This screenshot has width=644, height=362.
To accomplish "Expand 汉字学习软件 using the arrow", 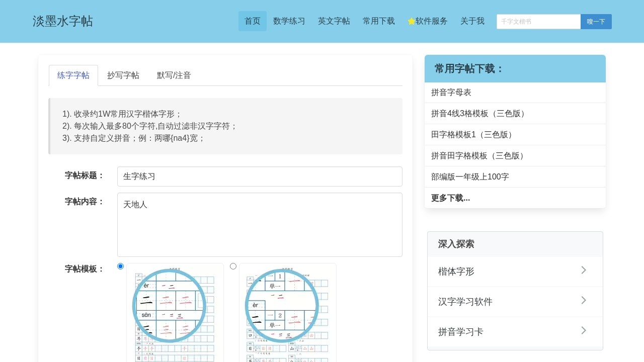I will click(583, 300).
